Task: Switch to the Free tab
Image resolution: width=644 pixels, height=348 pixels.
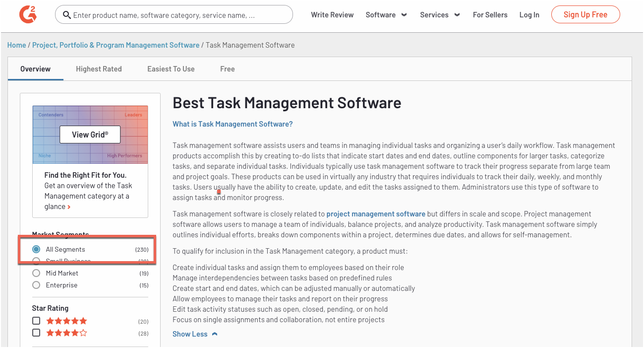Action: (228, 69)
